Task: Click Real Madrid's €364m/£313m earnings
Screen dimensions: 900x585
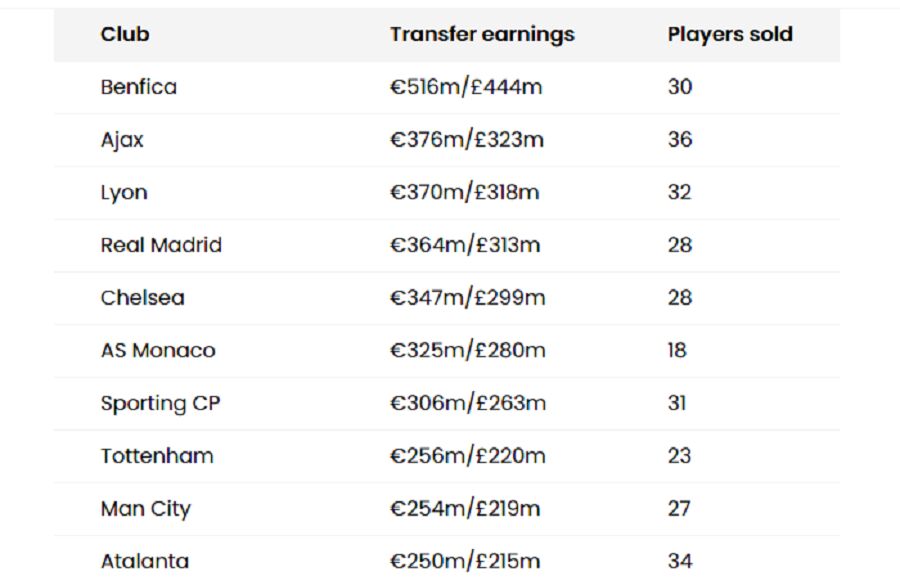Action: 465,245
